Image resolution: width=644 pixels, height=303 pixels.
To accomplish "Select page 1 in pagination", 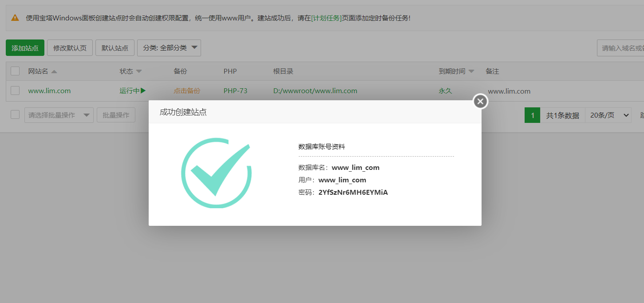I will tap(532, 115).
